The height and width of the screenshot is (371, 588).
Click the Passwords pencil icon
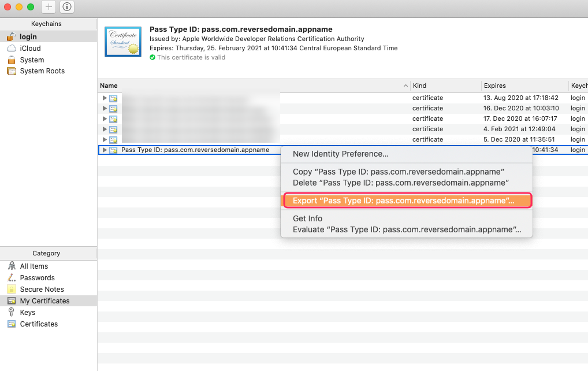12,277
